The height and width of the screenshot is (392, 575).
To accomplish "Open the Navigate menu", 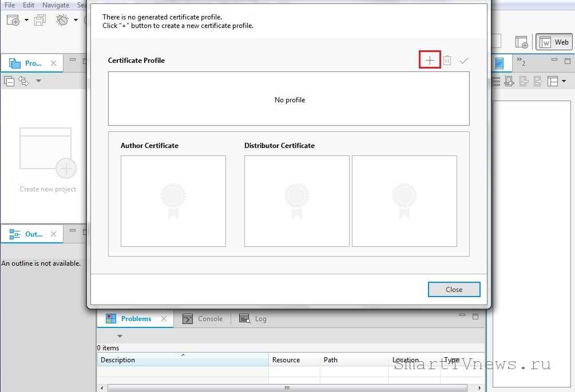I will pos(55,5).
